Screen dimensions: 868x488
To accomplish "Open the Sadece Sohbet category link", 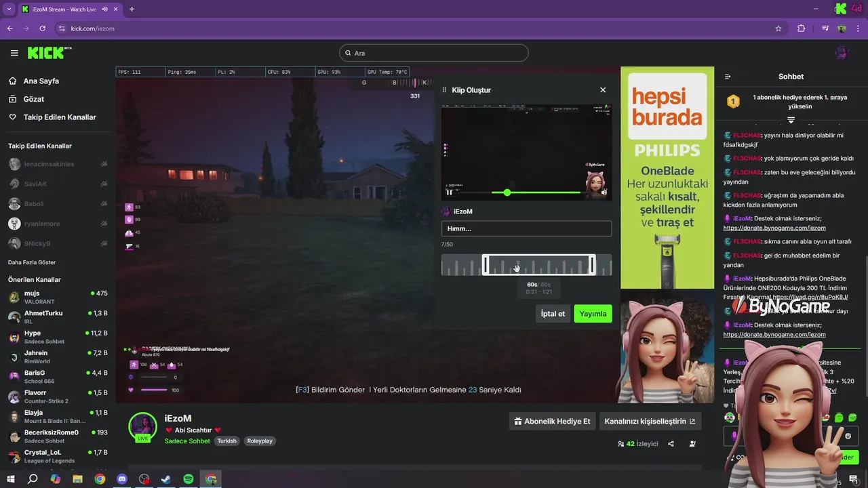I will tap(187, 441).
